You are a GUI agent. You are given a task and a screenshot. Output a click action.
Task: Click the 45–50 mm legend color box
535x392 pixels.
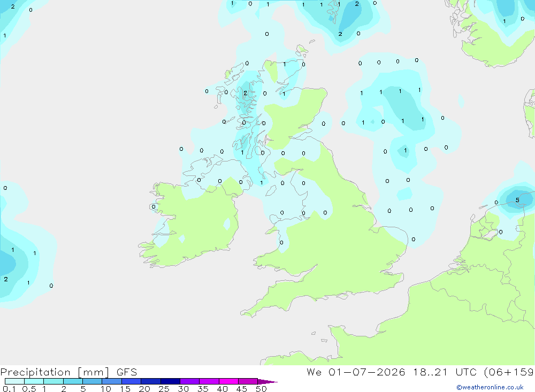[248, 381]
